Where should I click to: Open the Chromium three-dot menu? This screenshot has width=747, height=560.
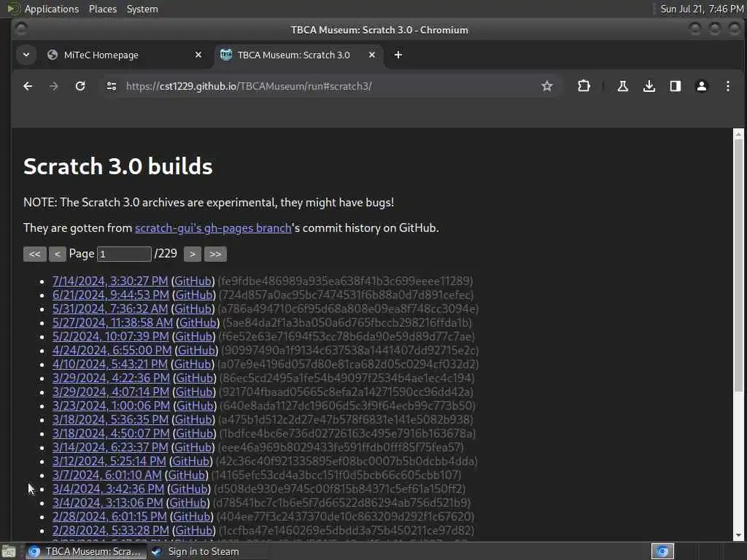(727, 86)
